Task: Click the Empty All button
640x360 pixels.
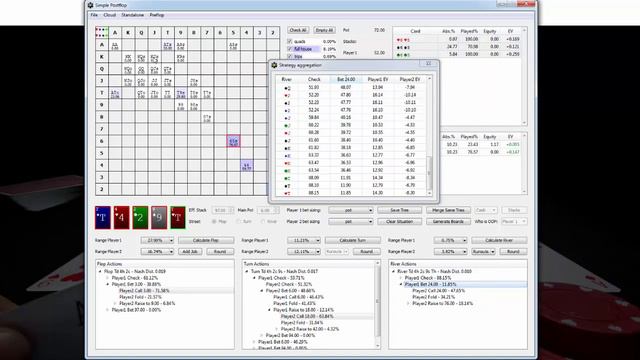Action: [324, 30]
